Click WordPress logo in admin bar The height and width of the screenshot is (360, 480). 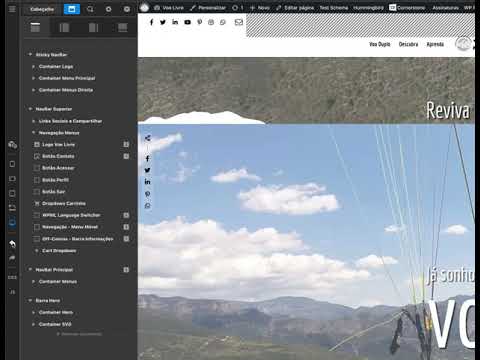tap(144, 7)
